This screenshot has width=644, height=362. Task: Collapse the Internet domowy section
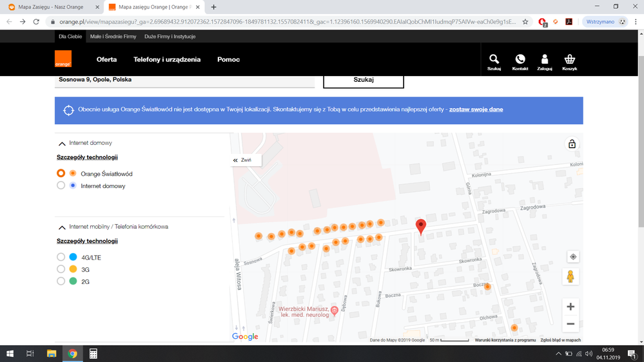tap(62, 144)
